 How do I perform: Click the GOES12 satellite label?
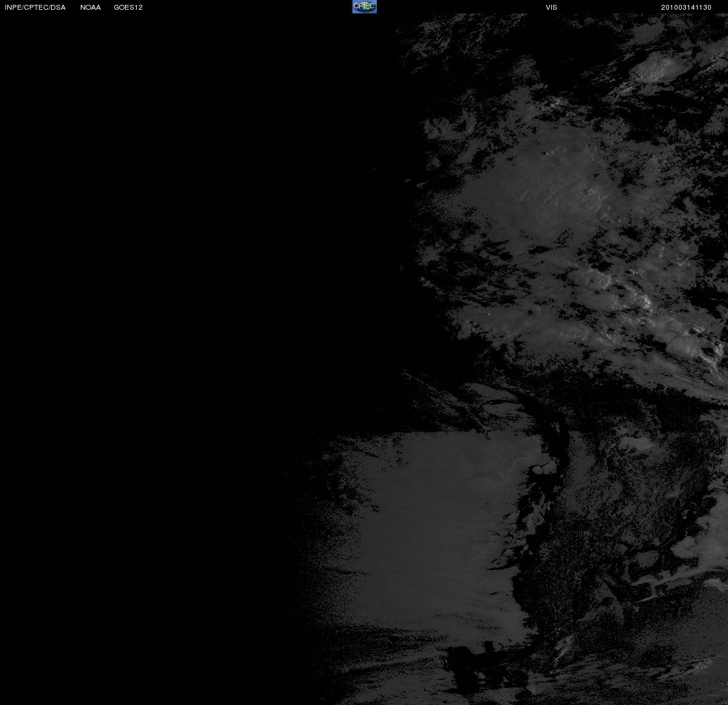point(128,7)
